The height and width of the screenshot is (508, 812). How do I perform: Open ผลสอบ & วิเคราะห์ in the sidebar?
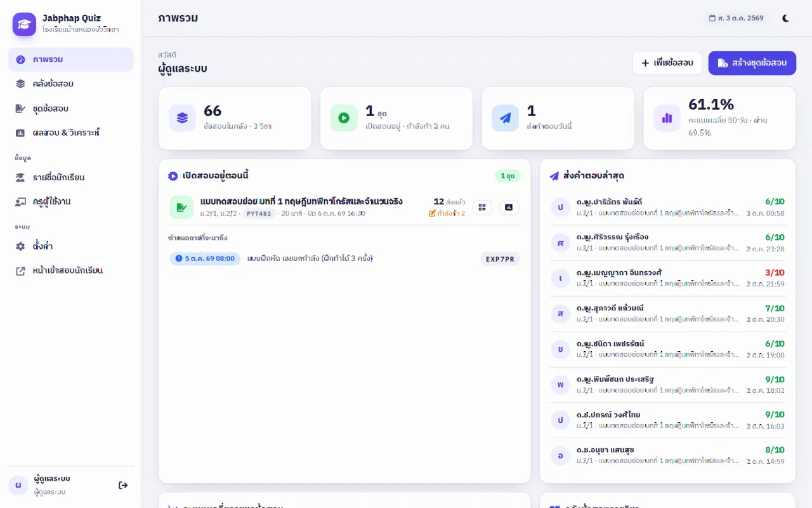71,133
